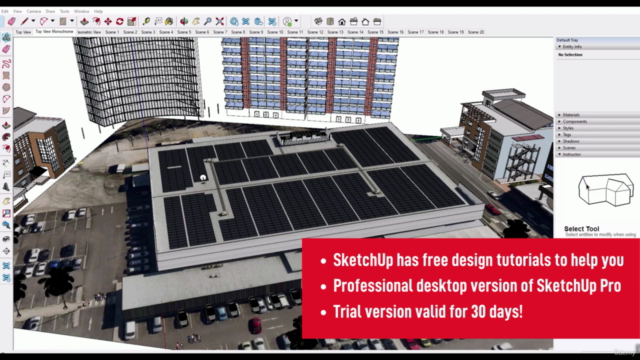The height and width of the screenshot is (360, 640).
Task: Open user account dropdown arrow
Action: (296, 21)
